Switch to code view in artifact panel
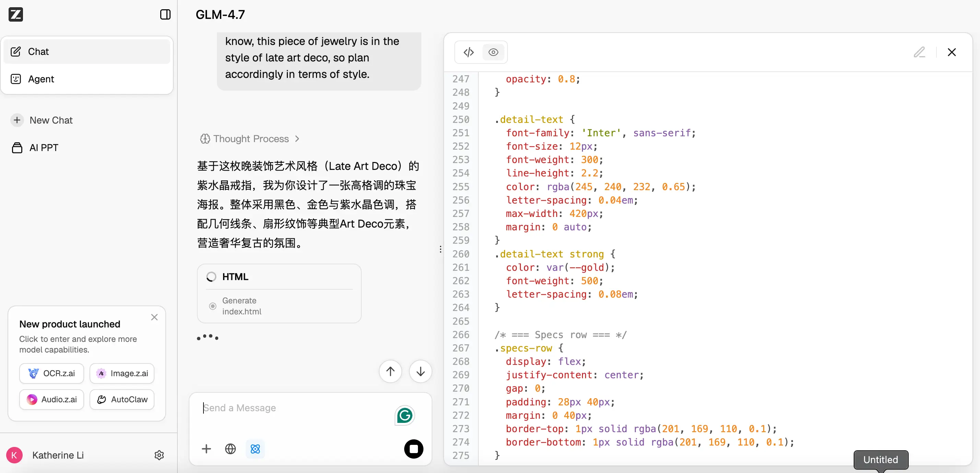The width and height of the screenshot is (980, 473). (468, 52)
